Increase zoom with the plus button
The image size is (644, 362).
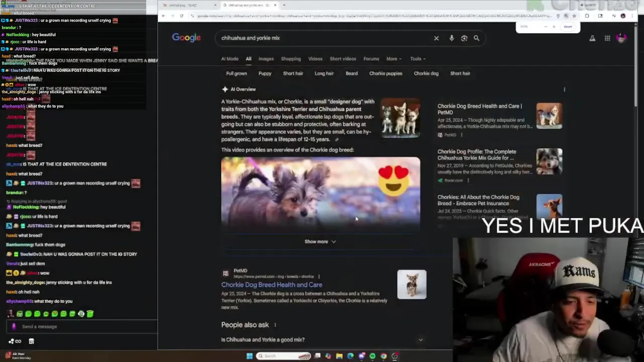click(553, 27)
